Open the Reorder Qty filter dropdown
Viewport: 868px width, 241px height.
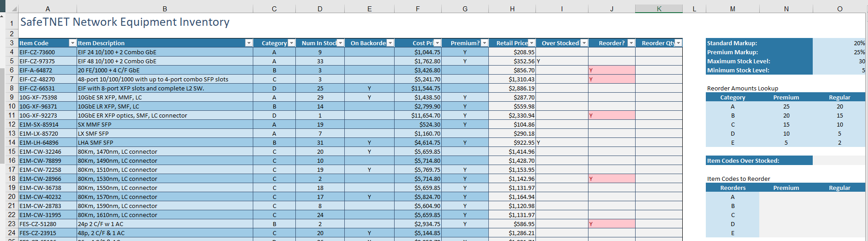[x=678, y=43]
